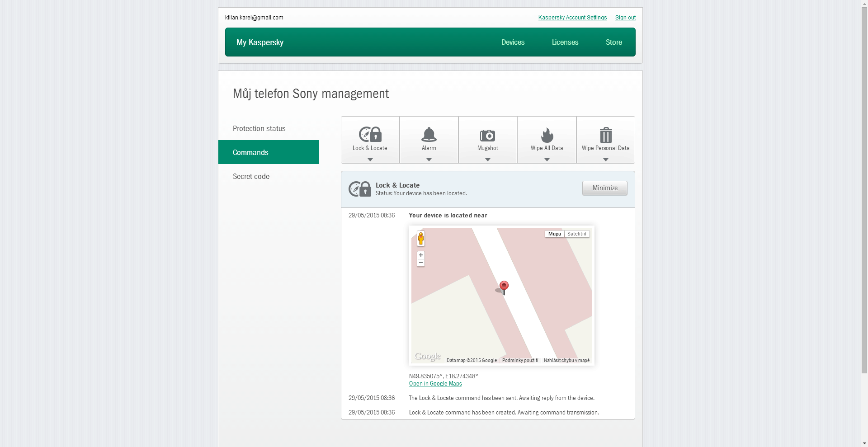Click the Lock & Locate command icon
Viewport: 868px width, 447px height.
[370, 134]
